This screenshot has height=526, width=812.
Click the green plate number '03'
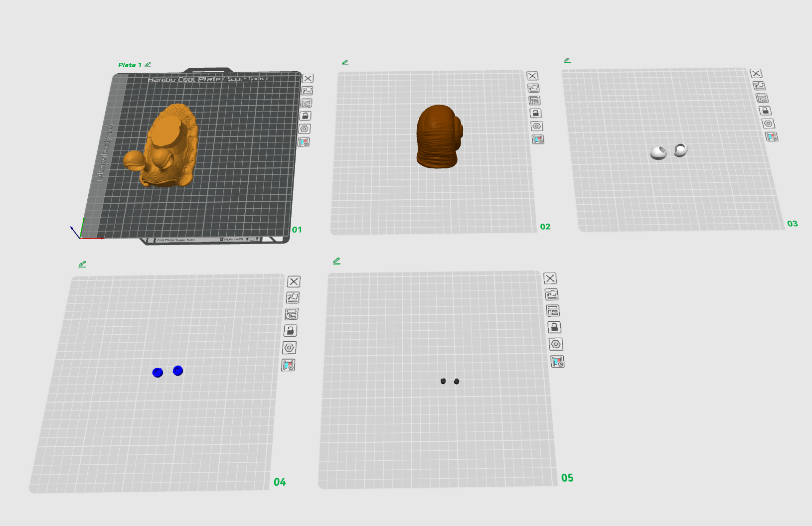pyautogui.click(x=793, y=224)
